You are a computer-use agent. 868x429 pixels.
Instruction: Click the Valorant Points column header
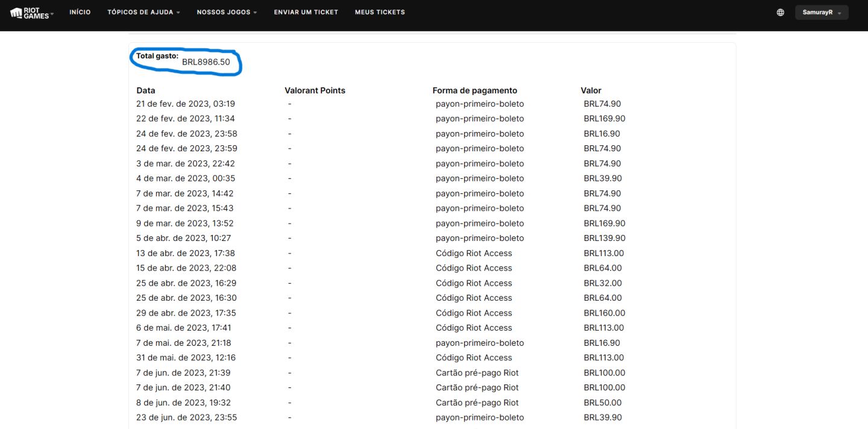(315, 90)
